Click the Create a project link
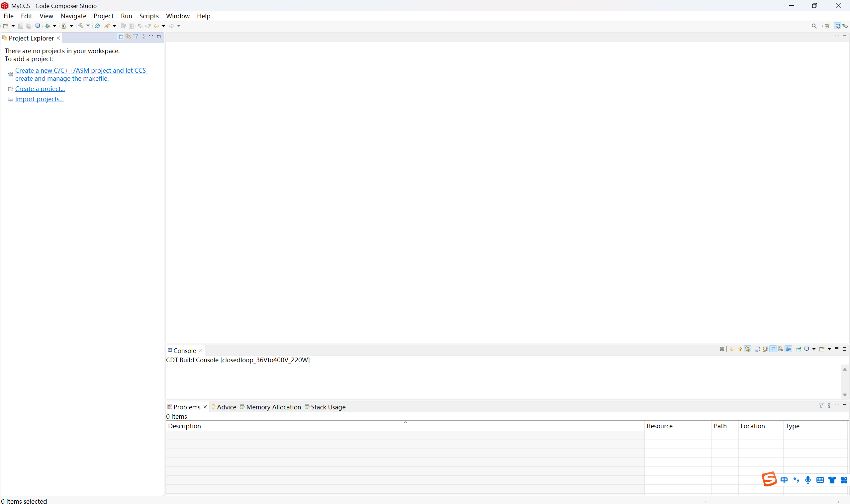 40,89
